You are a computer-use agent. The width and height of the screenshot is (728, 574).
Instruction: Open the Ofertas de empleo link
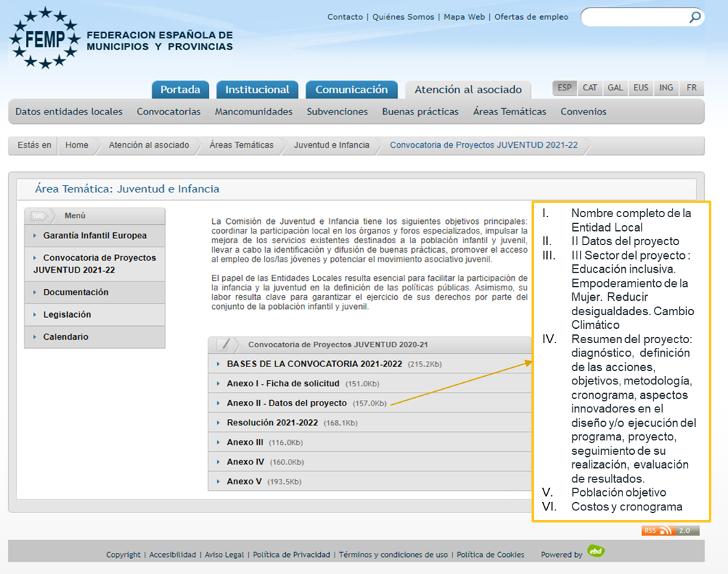tap(531, 16)
